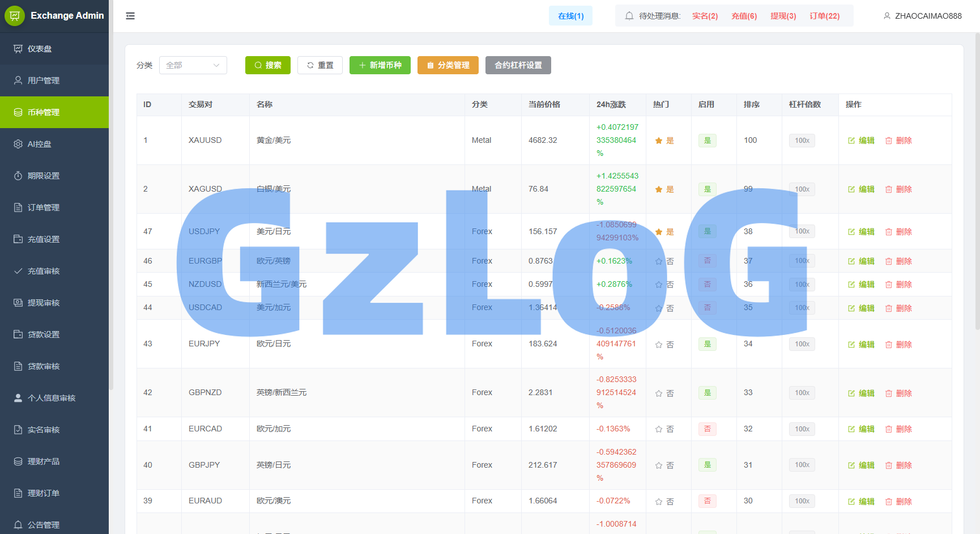This screenshot has height=534, width=980.
Task: Open the ZHAOCAIMAO888 user account menu
Action: 922,16
